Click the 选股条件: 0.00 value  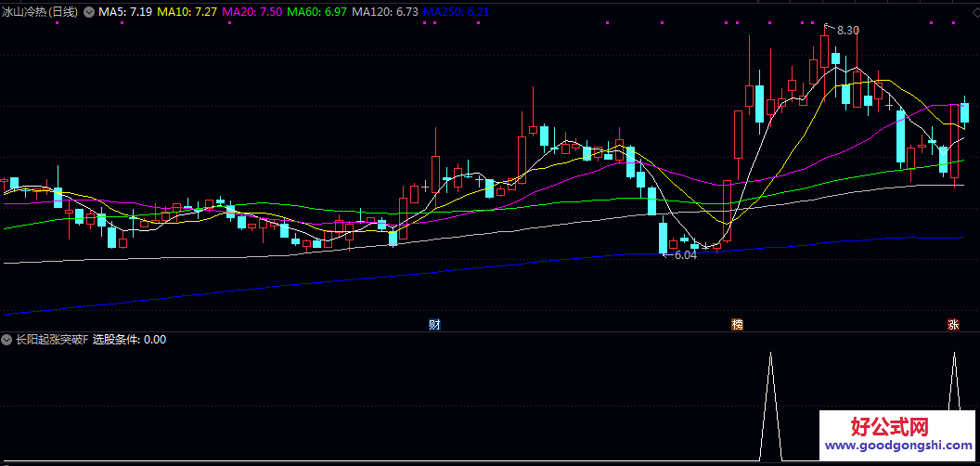pos(129,341)
